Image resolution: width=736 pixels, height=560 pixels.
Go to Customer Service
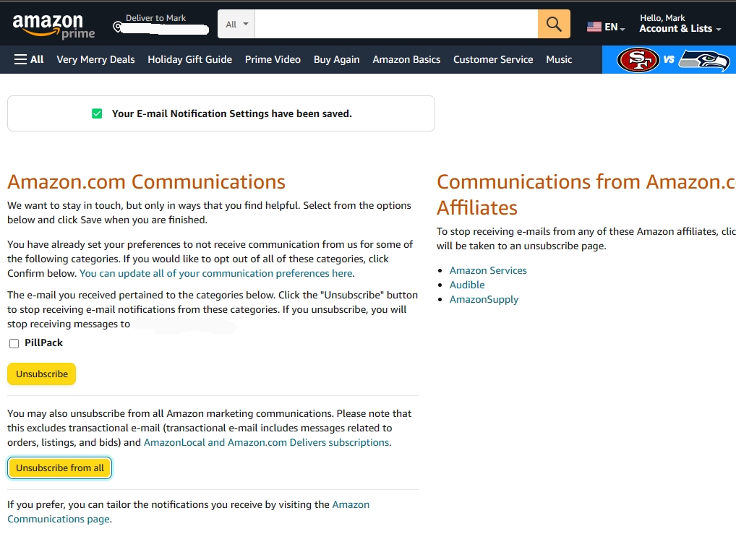pos(493,59)
